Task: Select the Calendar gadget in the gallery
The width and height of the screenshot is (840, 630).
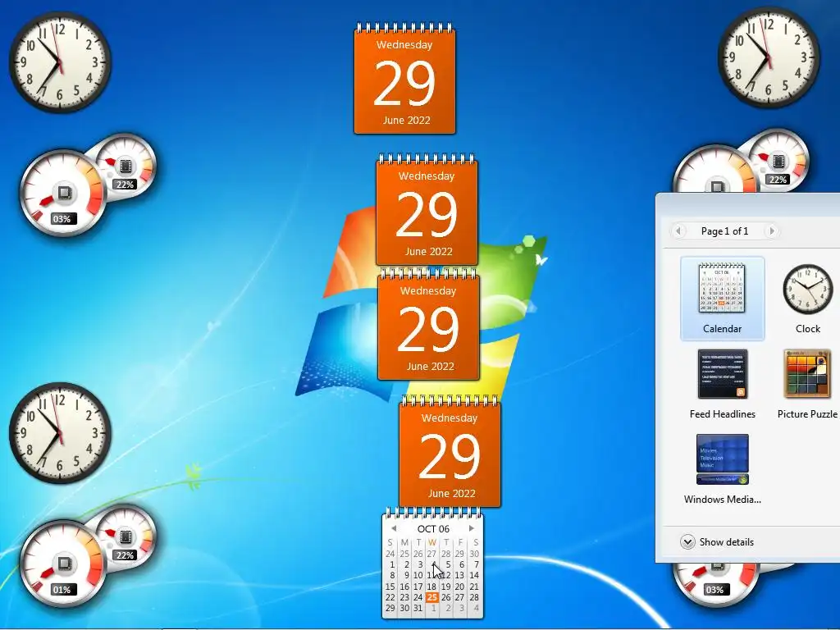Action: tap(722, 299)
